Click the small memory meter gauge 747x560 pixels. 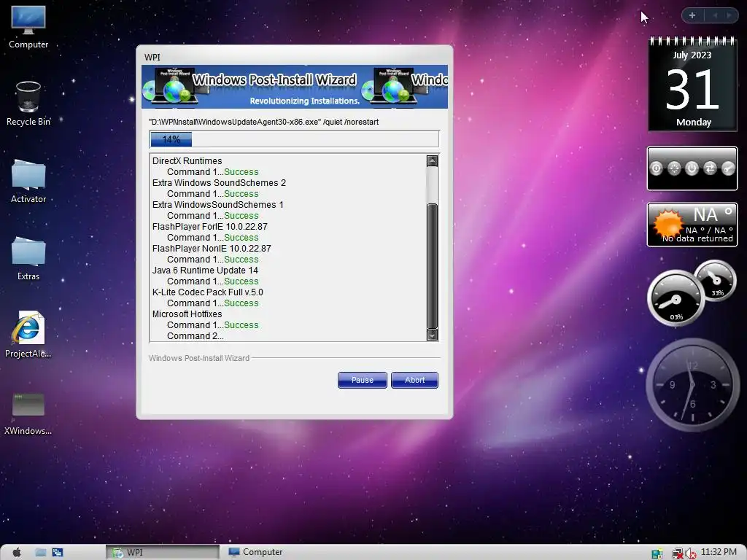click(715, 281)
